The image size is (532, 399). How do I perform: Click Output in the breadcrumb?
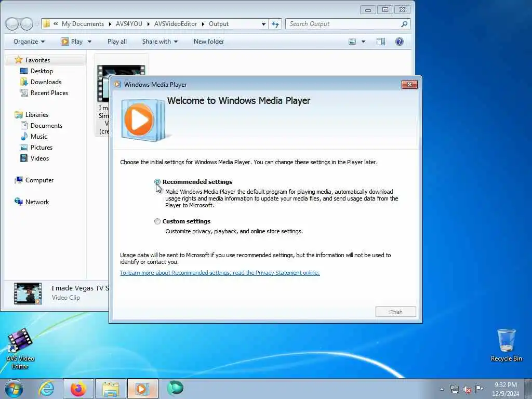pyautogui.click(x=219, y=24)
